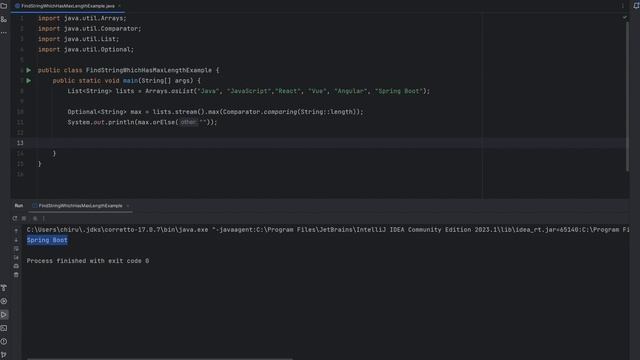This screenshot has width=640, height=360.
Task: Click the "Angular" string literal
Action: tap(349, 91)
